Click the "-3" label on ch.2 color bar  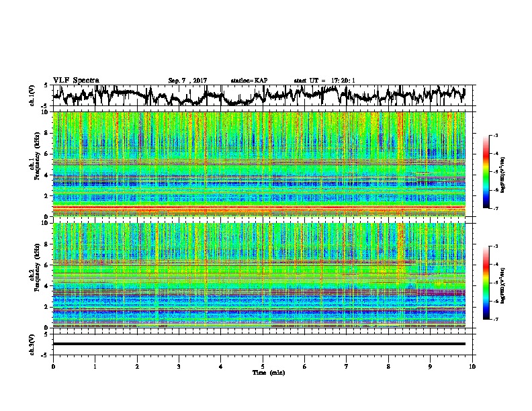[x=495, y=246]
